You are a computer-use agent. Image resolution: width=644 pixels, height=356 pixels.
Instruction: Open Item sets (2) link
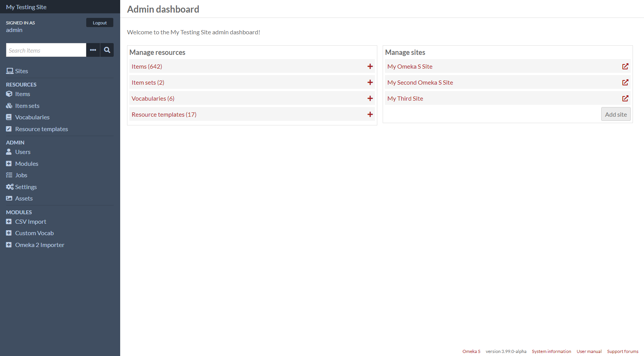click(148, 82)
